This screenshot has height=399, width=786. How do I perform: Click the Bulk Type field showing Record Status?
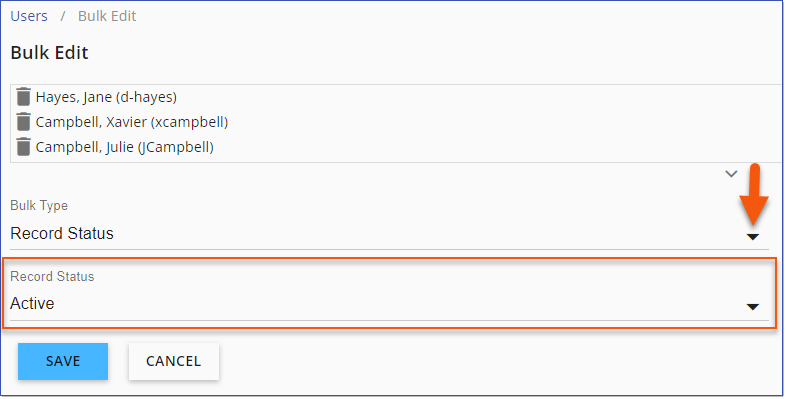click(x=389, y=234)
